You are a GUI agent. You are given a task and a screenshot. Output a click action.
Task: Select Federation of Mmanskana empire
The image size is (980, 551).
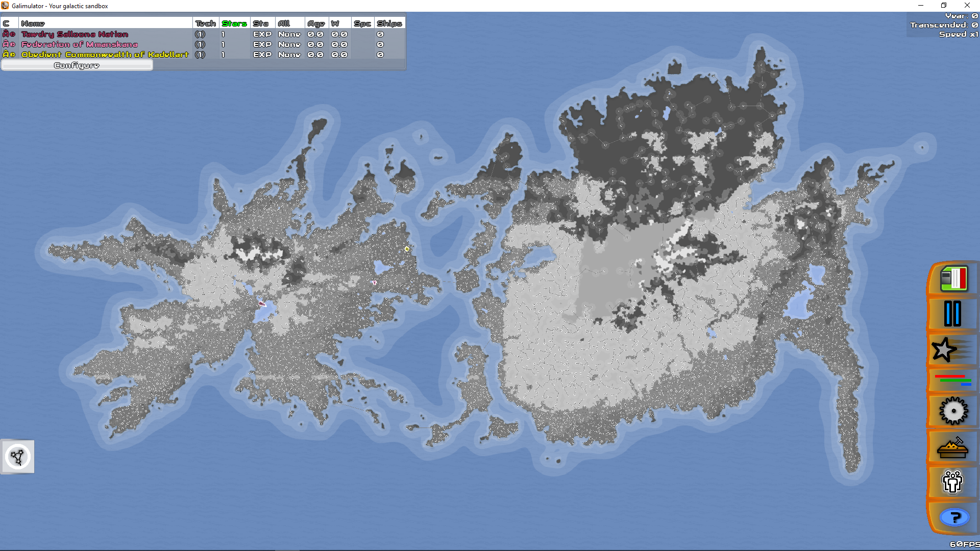79,44
